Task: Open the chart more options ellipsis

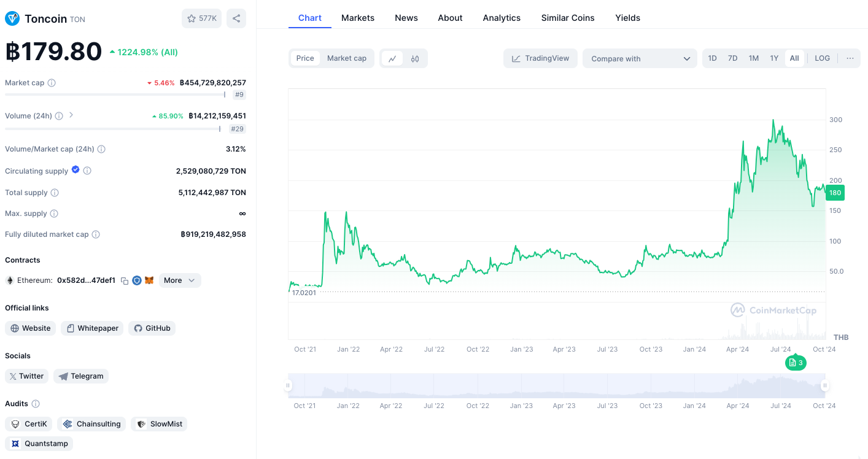Action: (x=850, y=58)
